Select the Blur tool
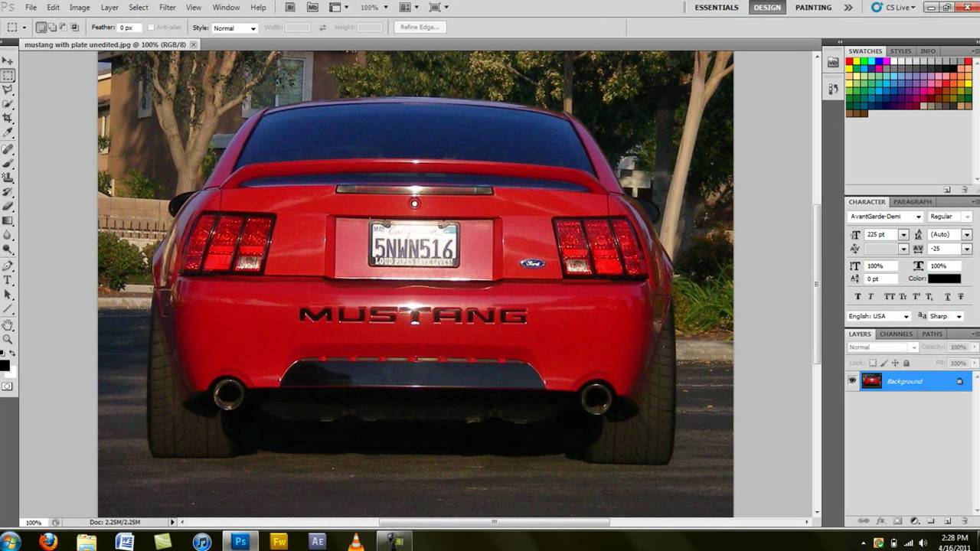980x551 pixels. (x=8, y=236)
